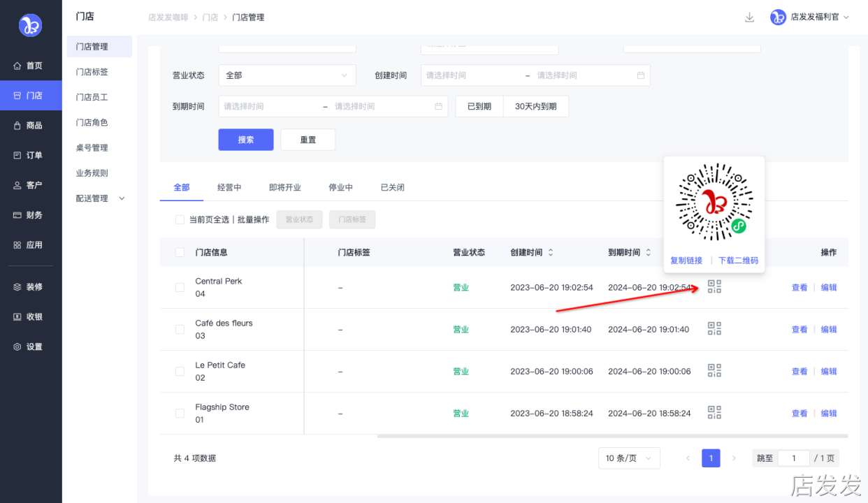The image size is (868, 503).
Task: Open 应用 section
Action: coord(31,245)
